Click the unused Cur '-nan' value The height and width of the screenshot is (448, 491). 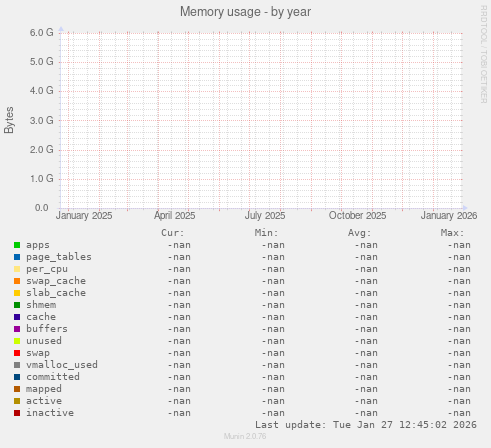[x=179, y=341]
